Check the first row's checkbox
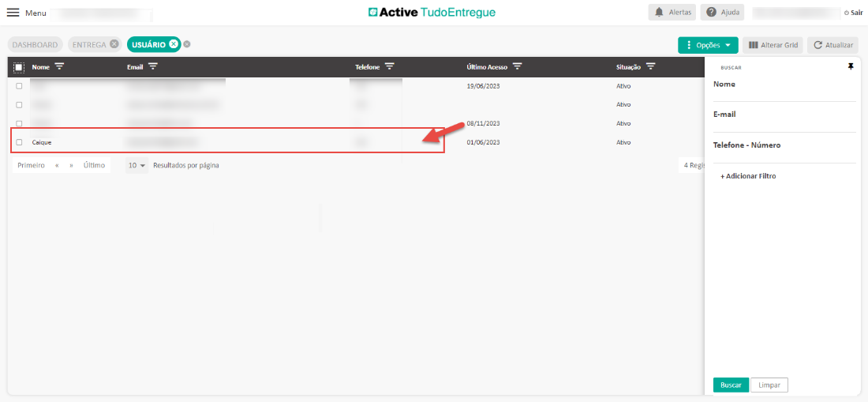 click(x=19, y=85)
